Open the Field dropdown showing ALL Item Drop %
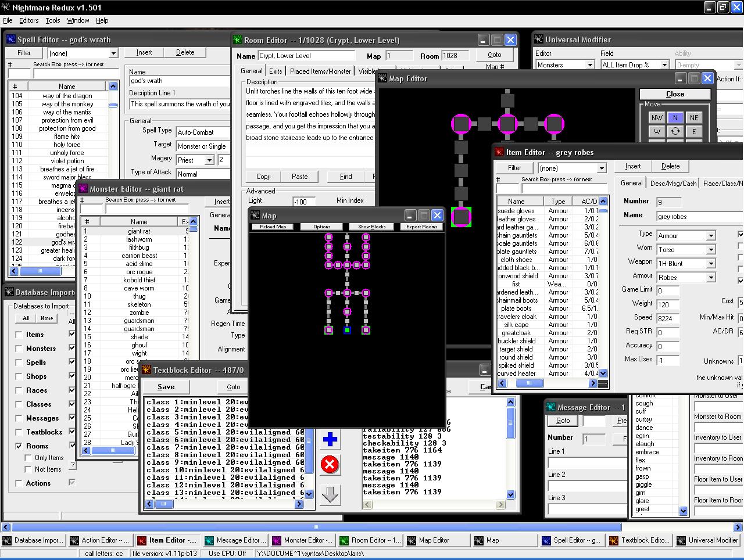The width and height of the screenshot is (744, 560). pos(664,65)
